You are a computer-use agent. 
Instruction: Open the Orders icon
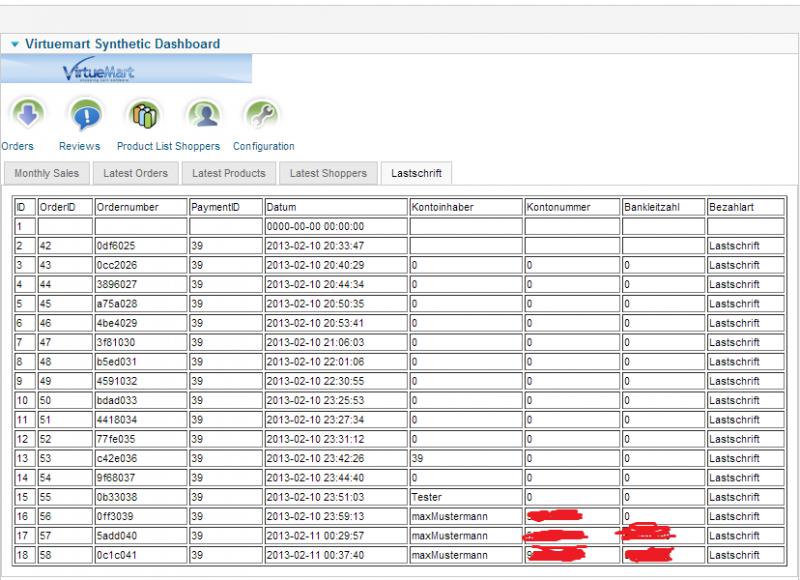click(x=24, y=116)
